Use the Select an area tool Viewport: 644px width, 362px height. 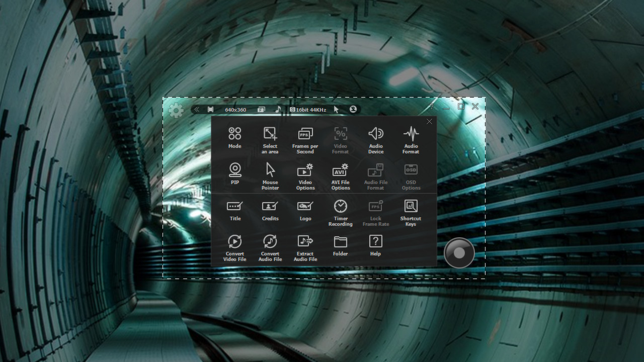point(270,138)
